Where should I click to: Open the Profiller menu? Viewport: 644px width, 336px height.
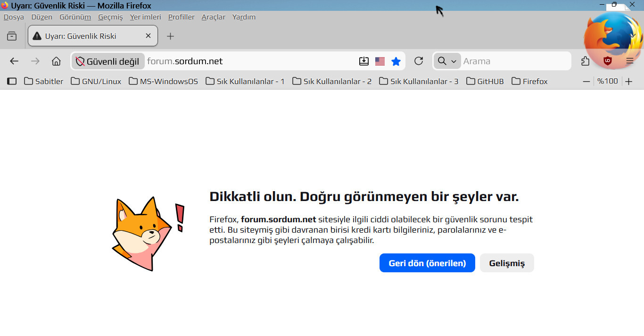(x=182, y=17)
